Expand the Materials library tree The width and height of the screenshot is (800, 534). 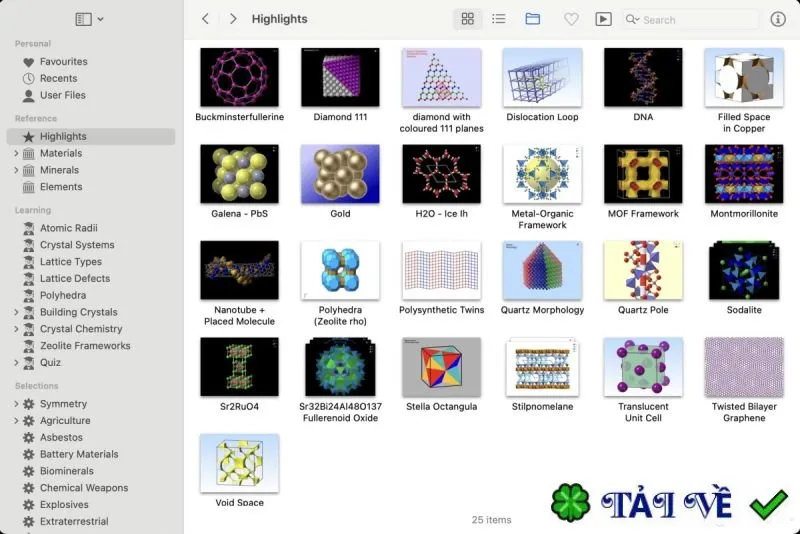coord(16,153)
